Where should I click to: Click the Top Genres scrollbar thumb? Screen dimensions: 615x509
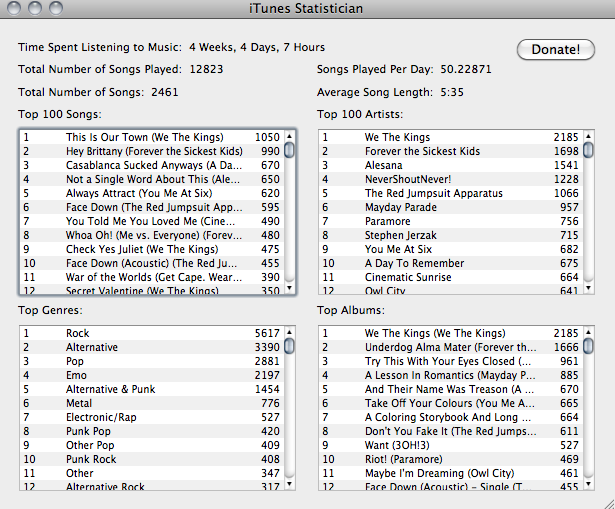pyautogui.click(x=289, y=346)
